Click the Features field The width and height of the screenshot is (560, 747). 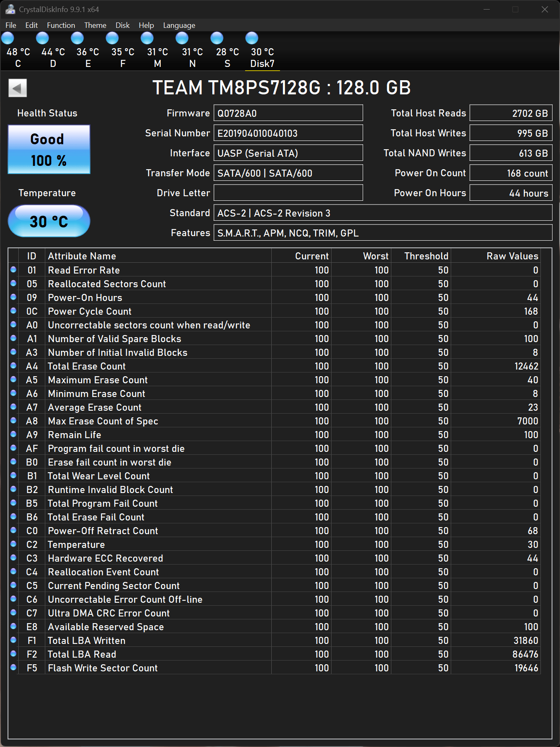[x=383, y=232]
